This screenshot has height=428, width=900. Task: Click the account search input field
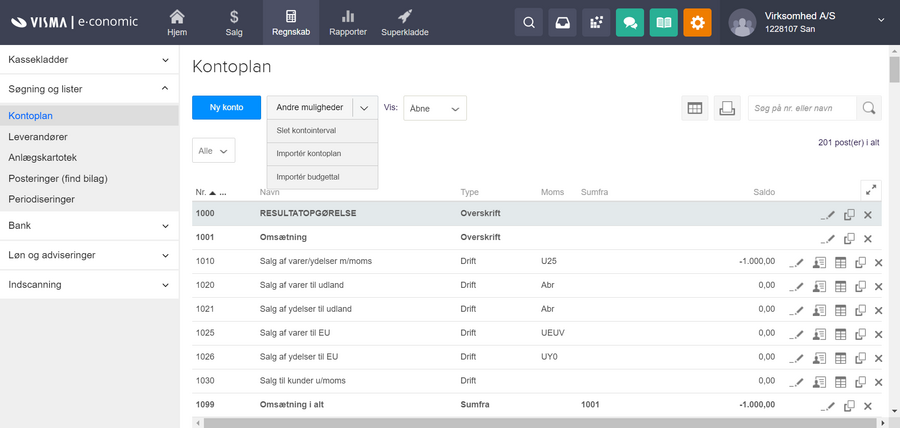pos(802,108)
